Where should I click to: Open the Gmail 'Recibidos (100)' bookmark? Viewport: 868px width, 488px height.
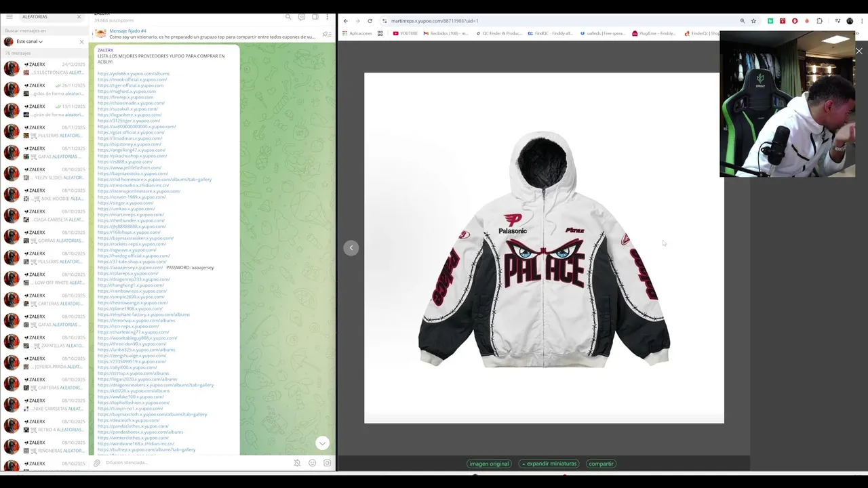[x=446, y=33]
